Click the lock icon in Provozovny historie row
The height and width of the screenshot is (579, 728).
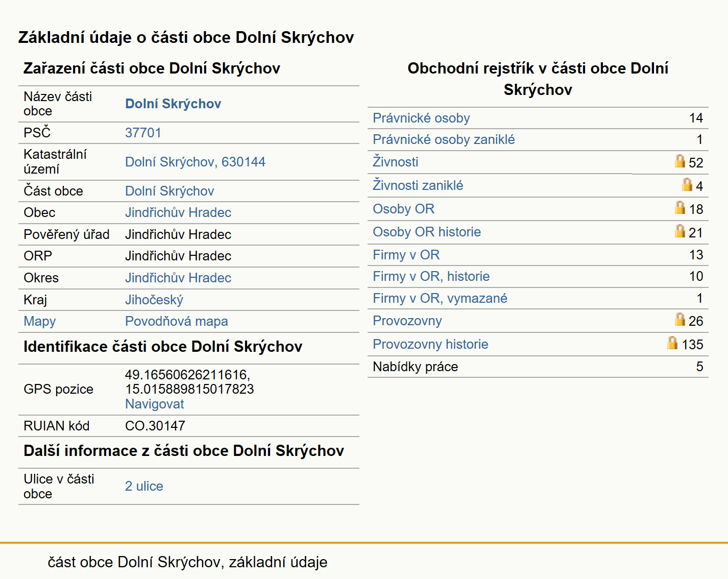(x=672, y=343)
